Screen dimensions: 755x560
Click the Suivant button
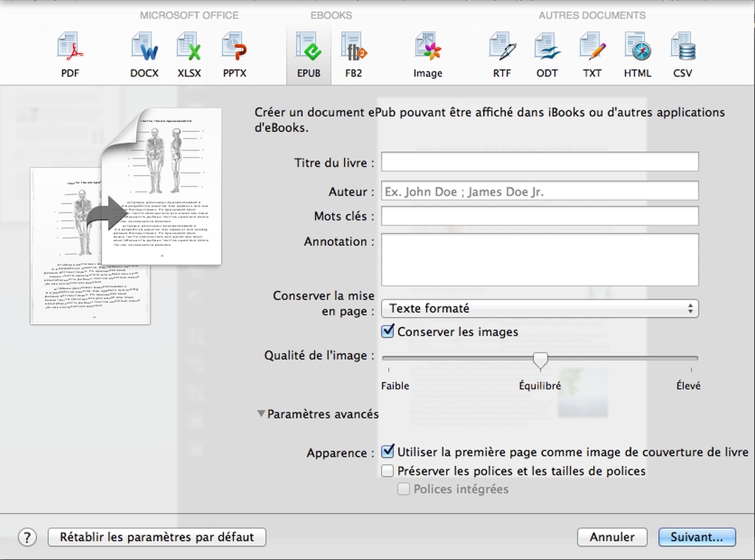click(697, 537)
